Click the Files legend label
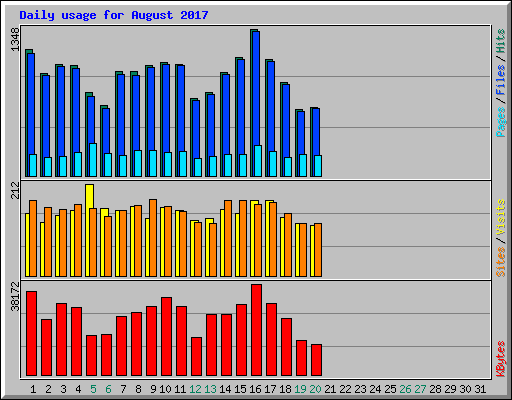The height and width of the screenshot is (400, 512). (x=501, y=79)
